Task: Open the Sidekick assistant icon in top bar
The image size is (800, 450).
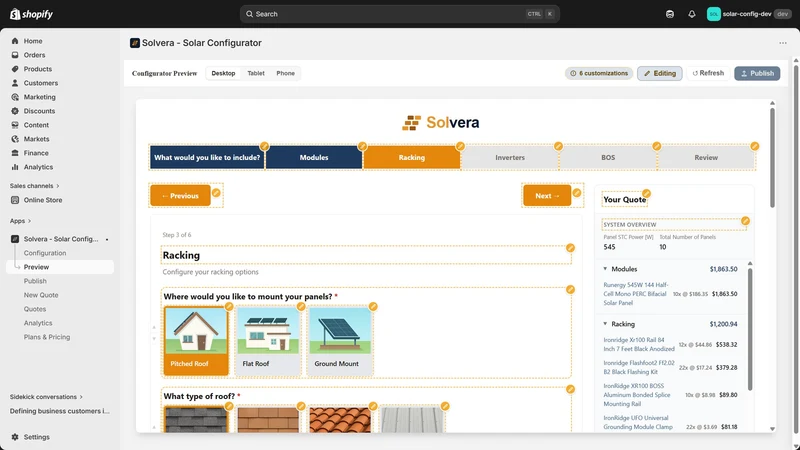Action: [x=670, y=14]
